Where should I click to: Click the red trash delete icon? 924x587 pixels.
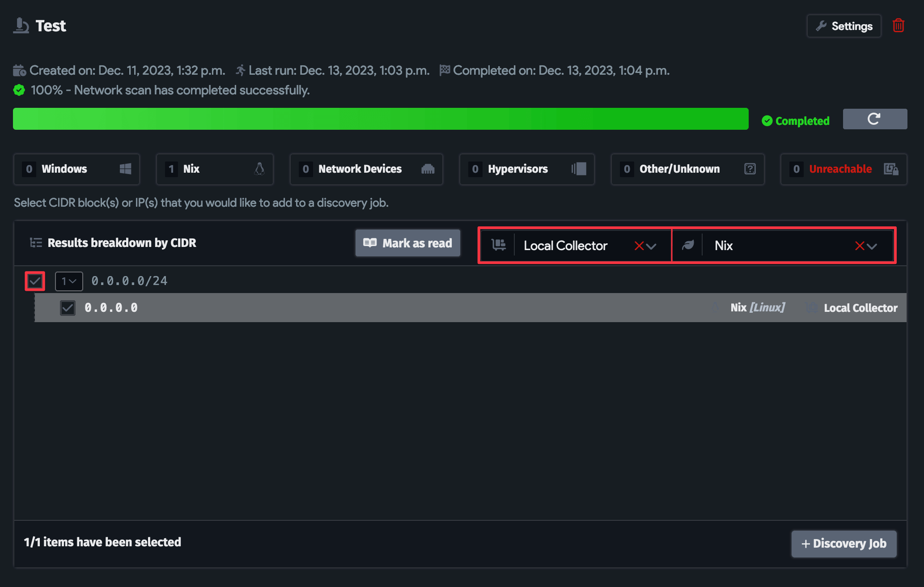(x=899, y=26)
